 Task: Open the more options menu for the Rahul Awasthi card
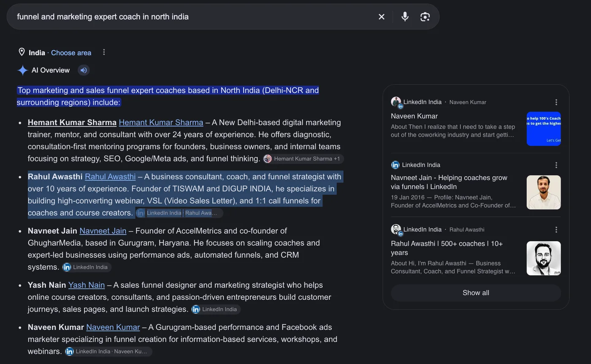coord(556,229)
